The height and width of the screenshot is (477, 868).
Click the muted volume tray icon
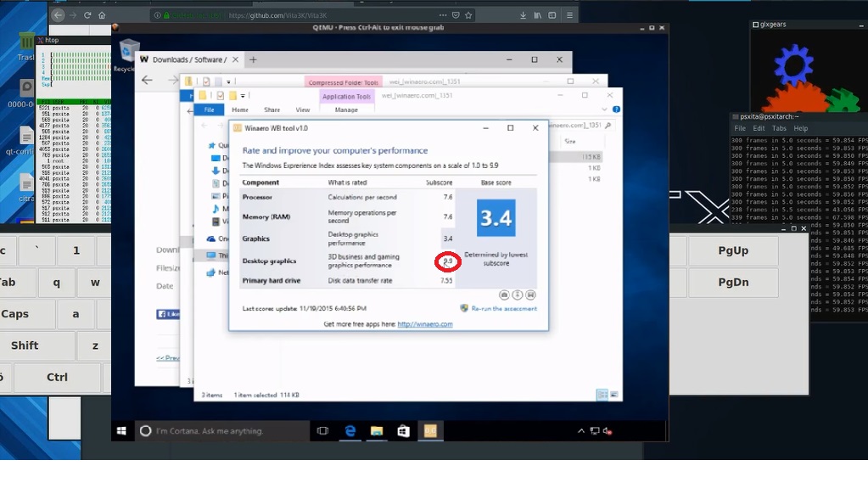point(607,431)
